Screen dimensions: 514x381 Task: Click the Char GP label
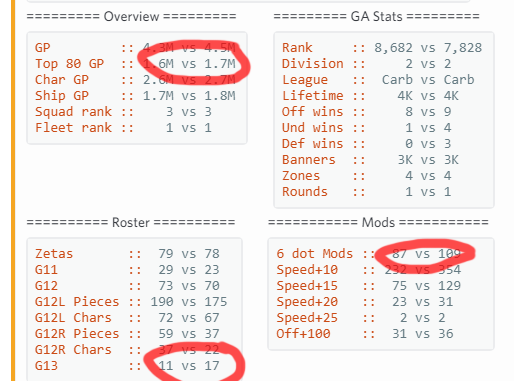pyautogui.click(x=62, y=80)
